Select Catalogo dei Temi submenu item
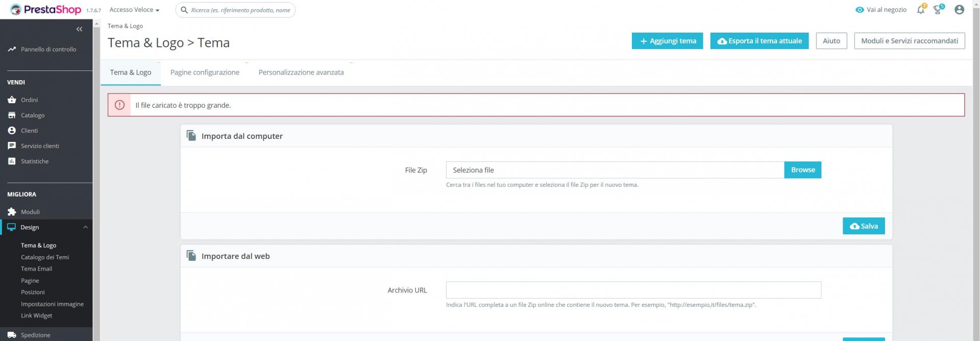The width and height of the screenshot is (980, 341). (45, 257)
